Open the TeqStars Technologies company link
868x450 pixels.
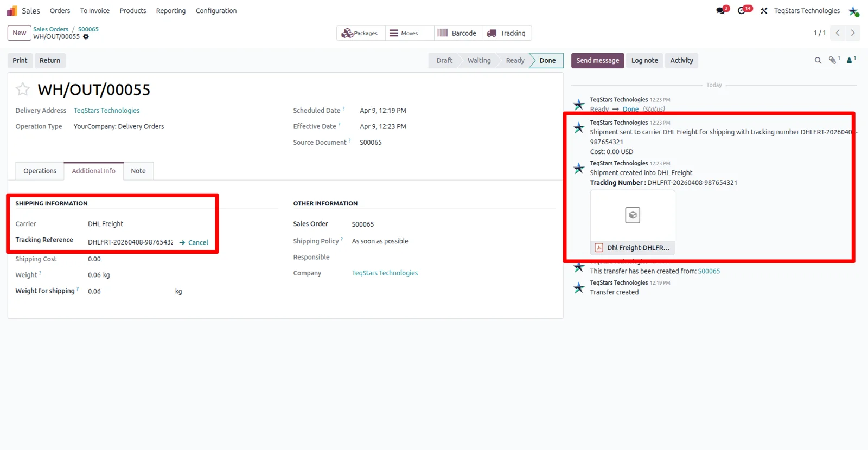click(385, 273)
